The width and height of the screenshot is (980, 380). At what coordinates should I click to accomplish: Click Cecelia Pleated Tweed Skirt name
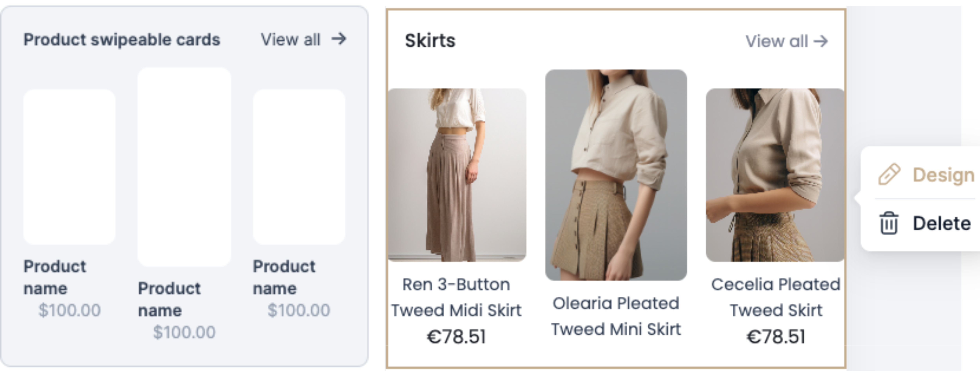coord(775,297)
